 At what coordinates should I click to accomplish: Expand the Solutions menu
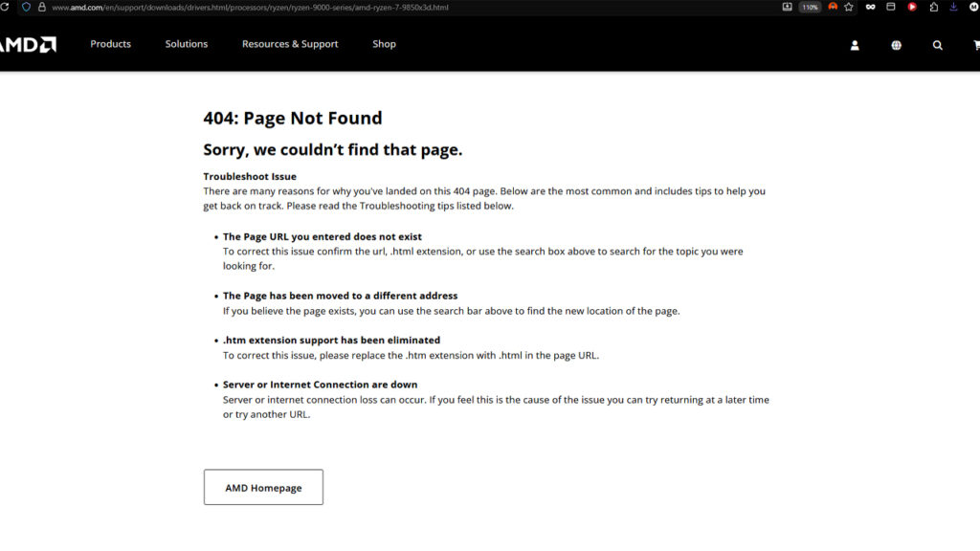coord(186,44)
